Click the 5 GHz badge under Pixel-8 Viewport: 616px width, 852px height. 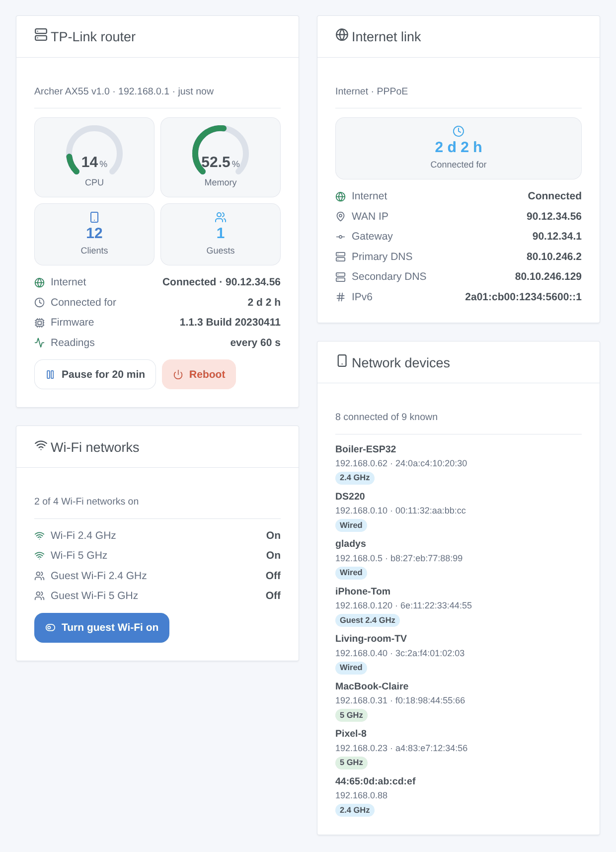pyautogui.click(x=351, y=763)
